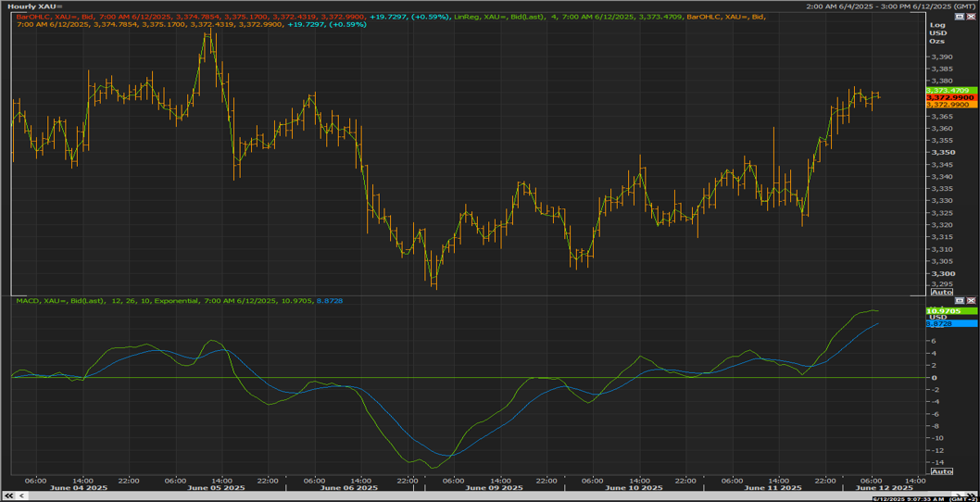This screenshot has width=980, height=502.
Task: Click the Ozs unit label
Action: coord(936,41)
